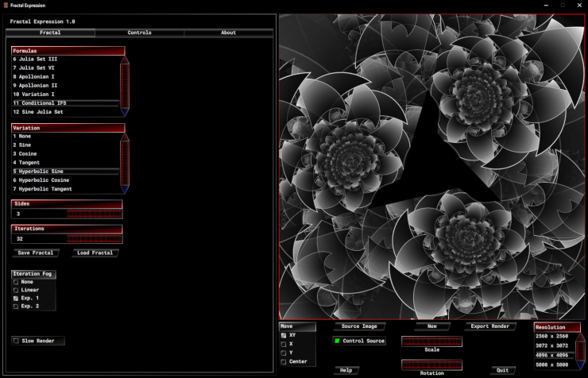This screenshot has width=588, height=378.
Task: Enable Move Y checkbox
Action: (x=284, y=353)
